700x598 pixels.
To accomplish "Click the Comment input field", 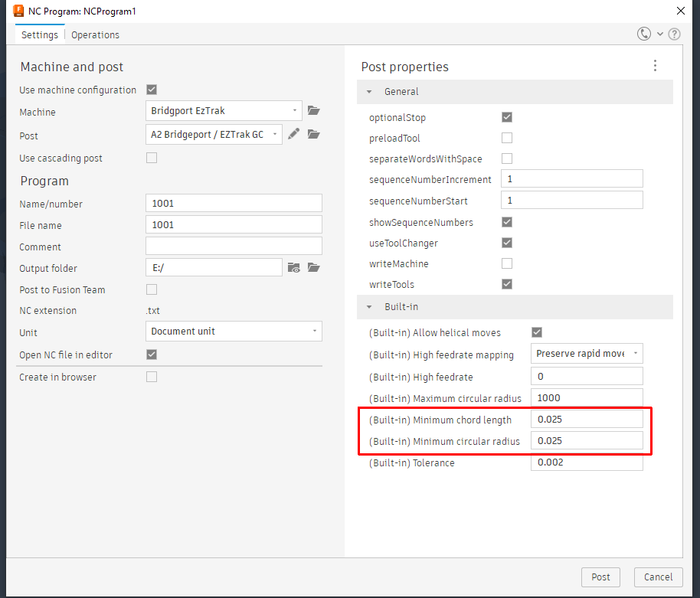I will coord(234,246).
